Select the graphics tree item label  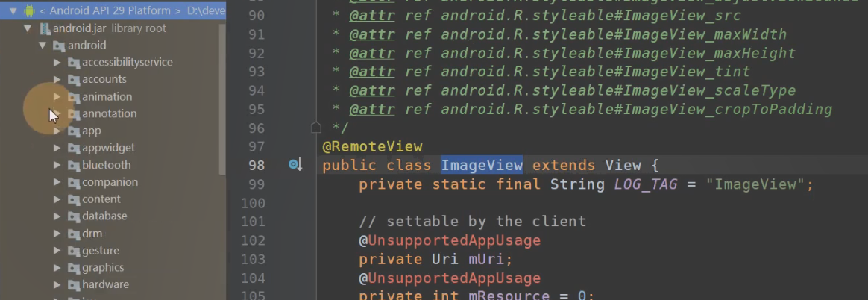103,268
